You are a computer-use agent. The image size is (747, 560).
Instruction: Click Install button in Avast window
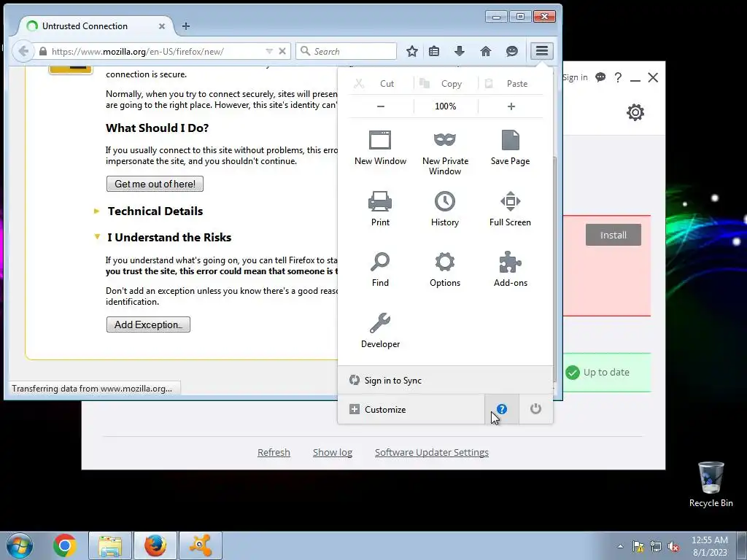(x=613, y=235)
